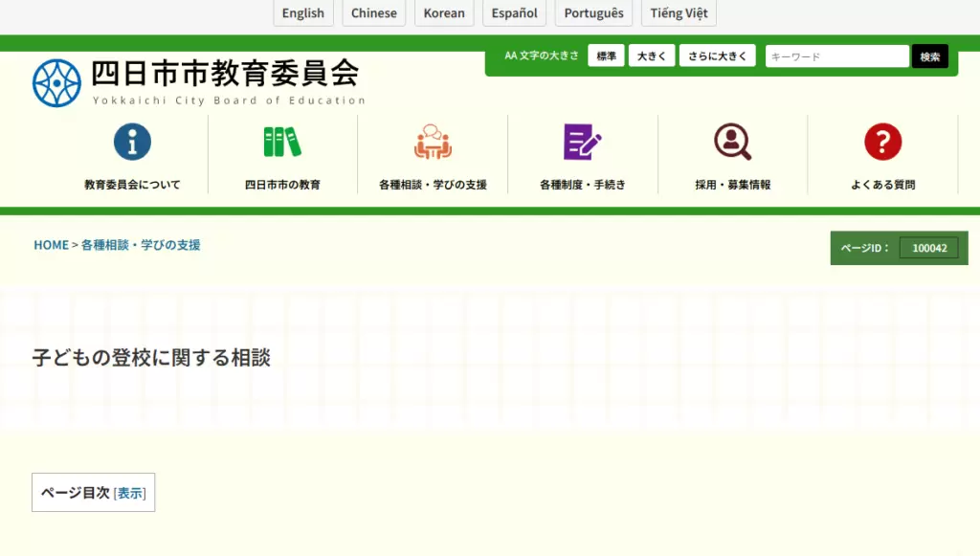Click the purple document-and-pen icon
980x556 pixels.
coord(583,142)
